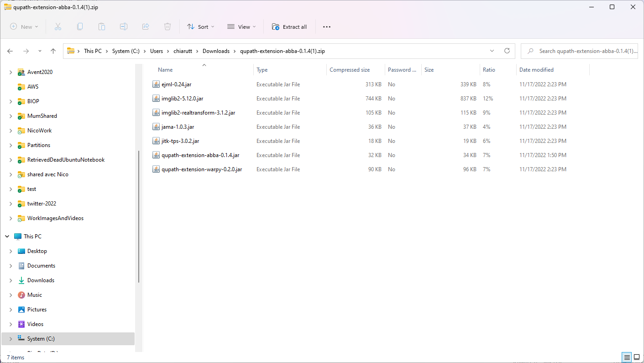Click the Rename icon in the toolbar
Screen dimensions: 644x363
point(123,26)
